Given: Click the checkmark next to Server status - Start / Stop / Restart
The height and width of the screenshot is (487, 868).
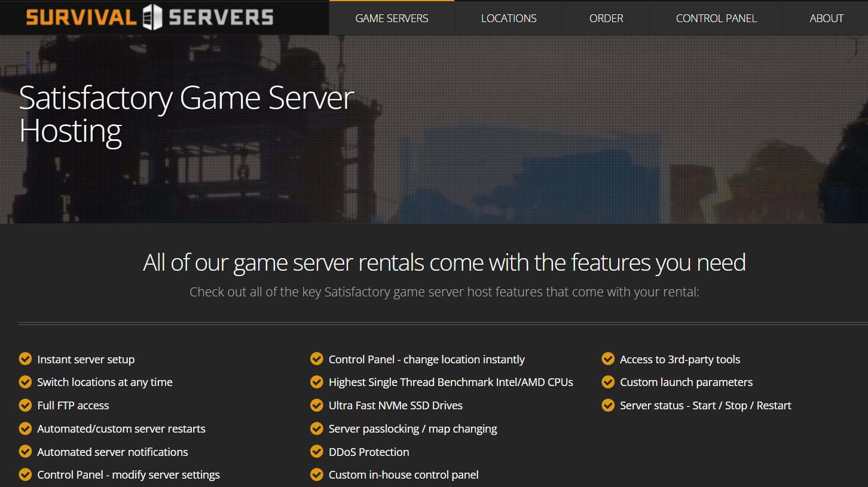Looking at the screenshot, I should pyautogui.click(x=608, y=405).
